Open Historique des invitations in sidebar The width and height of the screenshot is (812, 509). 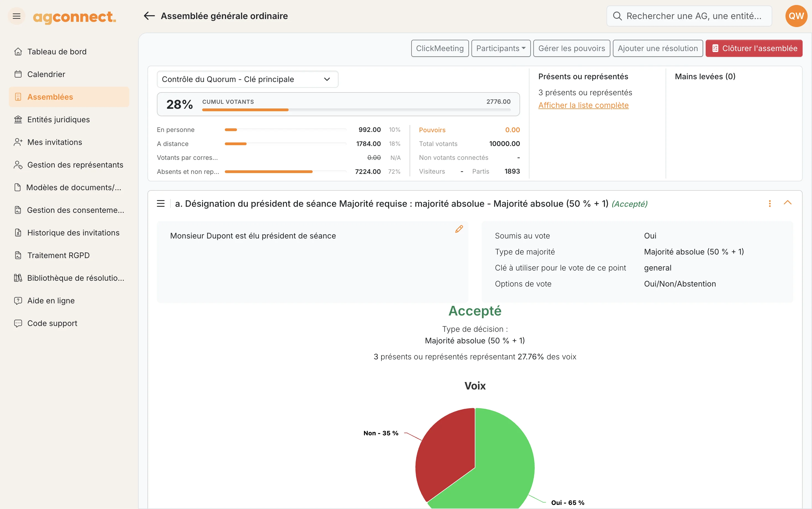69,233
